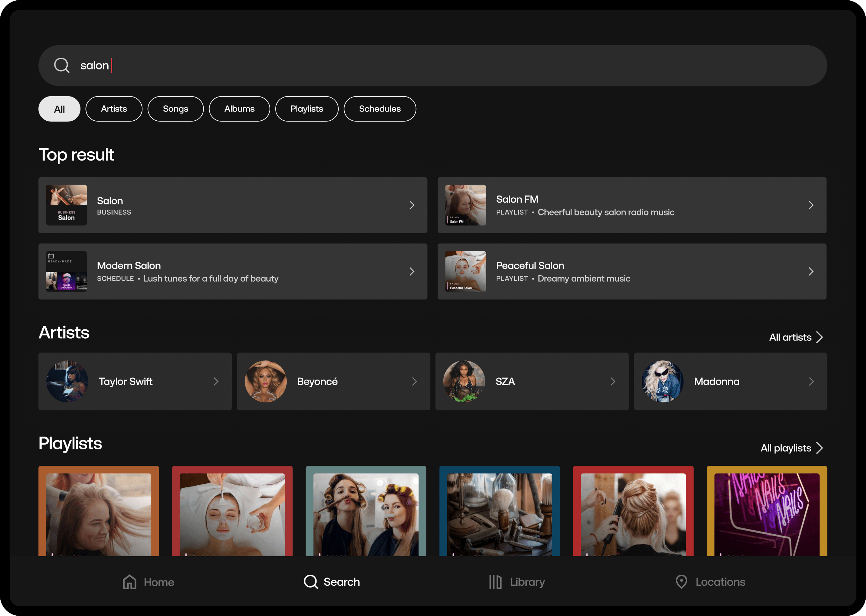Open Library via the books icon
Image resolution: width=866 pixels, height=616 pixels.
click(495, 581)
